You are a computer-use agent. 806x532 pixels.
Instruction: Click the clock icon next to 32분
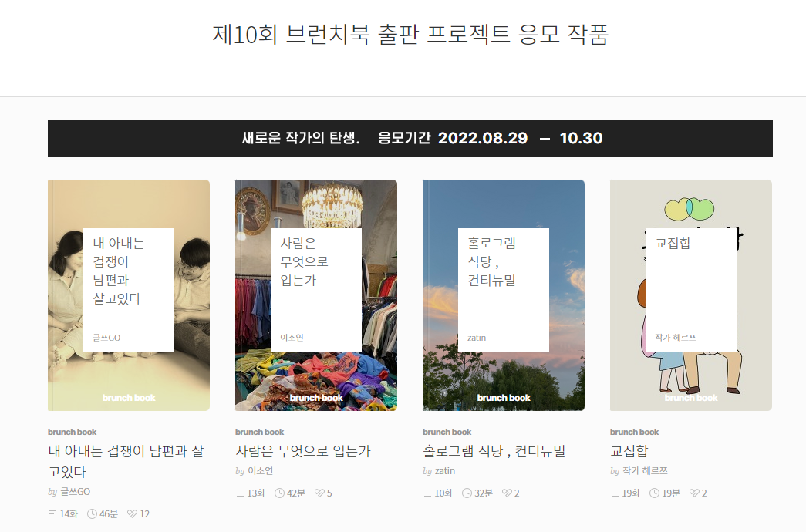click(x=467, y=493)
